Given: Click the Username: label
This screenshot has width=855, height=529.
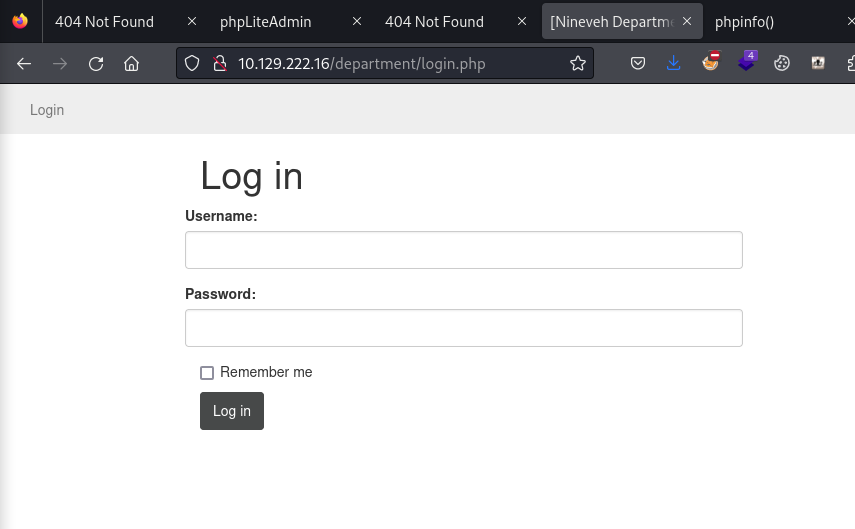Looking at the screenshot, I should tap(221, 216).
